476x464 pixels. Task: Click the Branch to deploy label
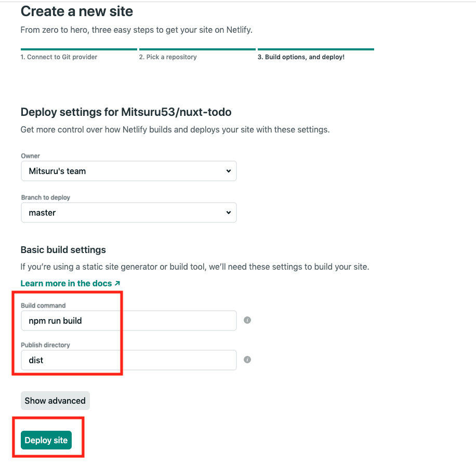click(45, 197)
